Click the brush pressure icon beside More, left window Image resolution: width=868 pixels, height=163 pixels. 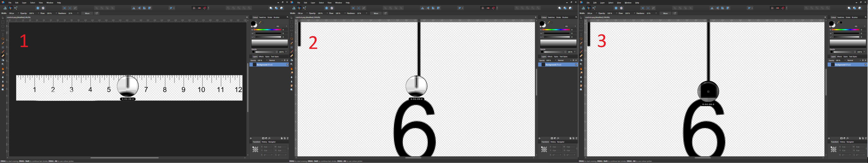coord(97,13)
